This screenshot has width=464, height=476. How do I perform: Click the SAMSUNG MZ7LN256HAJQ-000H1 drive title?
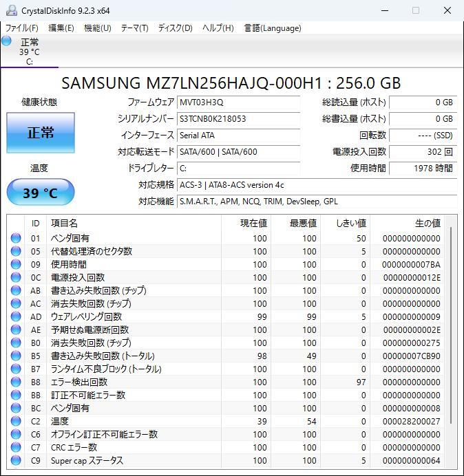[x=231, y=83]
